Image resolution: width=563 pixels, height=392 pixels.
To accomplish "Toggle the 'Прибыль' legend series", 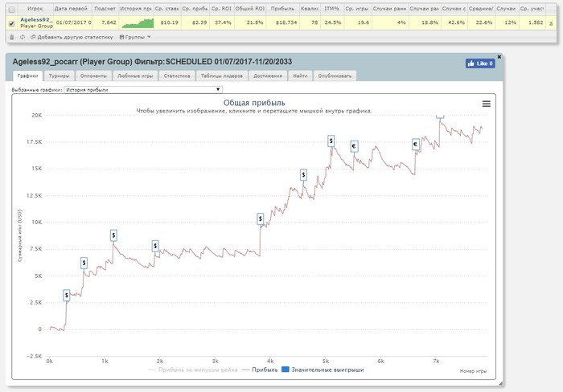I will tap(260, 370).
